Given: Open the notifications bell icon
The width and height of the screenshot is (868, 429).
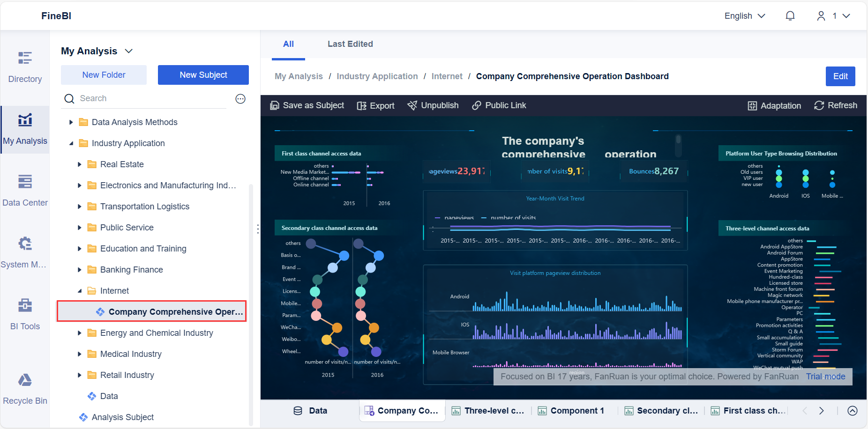Looking at the screenshot, I should coord(790,15).
